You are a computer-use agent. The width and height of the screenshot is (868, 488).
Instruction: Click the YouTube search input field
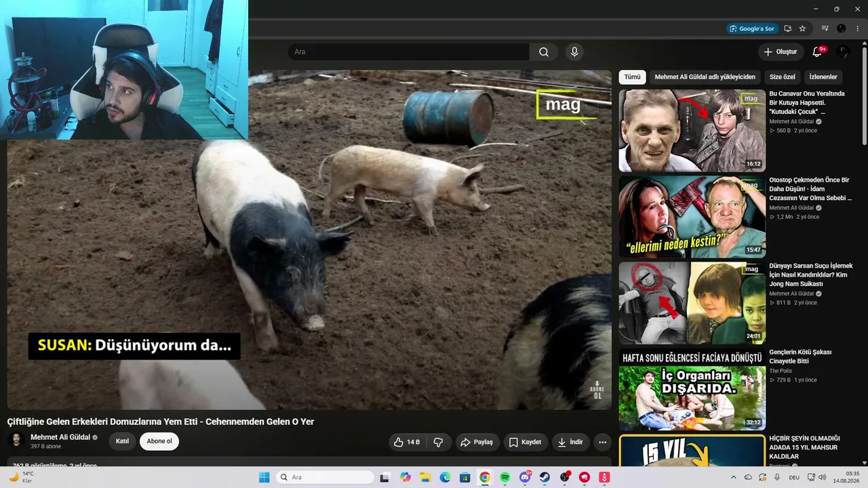click(409, 52)
